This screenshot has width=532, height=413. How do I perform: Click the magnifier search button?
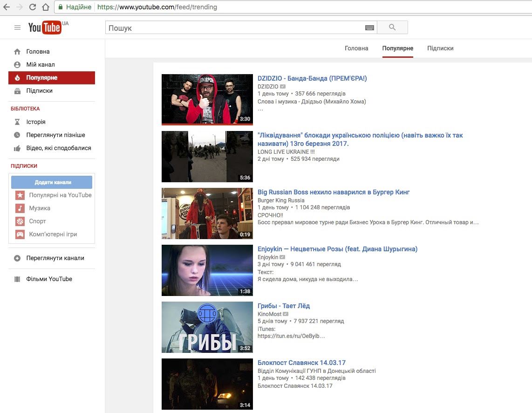click(x=392, y=28)
